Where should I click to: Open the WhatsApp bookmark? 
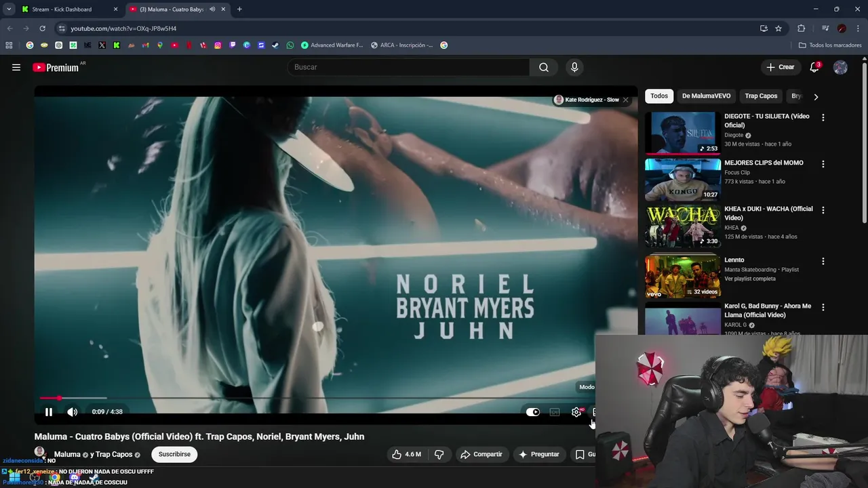(290, 45)
